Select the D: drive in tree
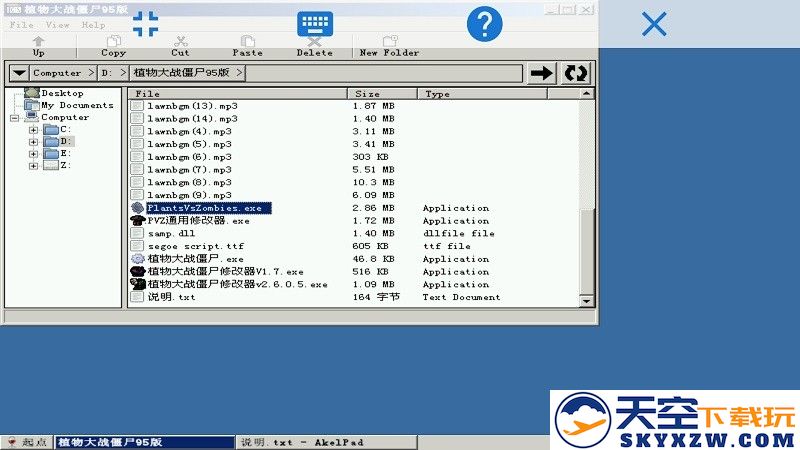 tap(66, 141)
